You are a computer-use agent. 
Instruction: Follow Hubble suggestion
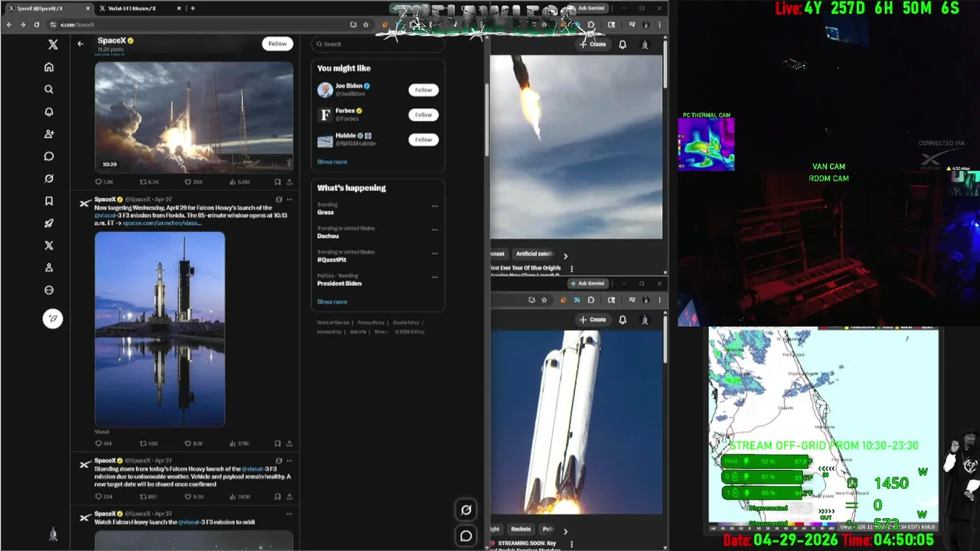click(x=423, y=139)
